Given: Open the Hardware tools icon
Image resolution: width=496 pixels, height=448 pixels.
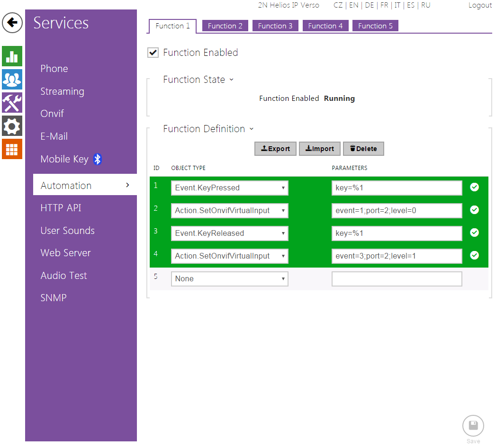Looking at the screenshot, I should (12, 102).
